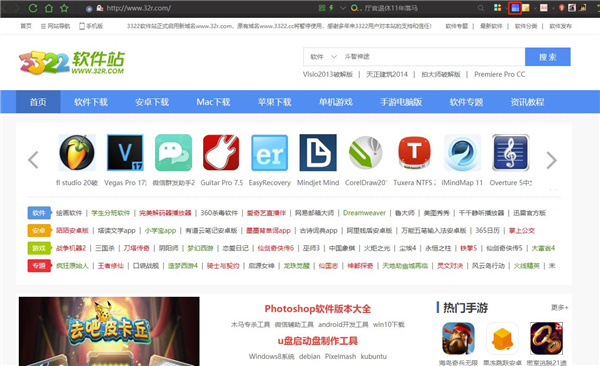The image size is (600, 366).
Task: Open the 手机版 link in top bar
Action: click(91, 26)
